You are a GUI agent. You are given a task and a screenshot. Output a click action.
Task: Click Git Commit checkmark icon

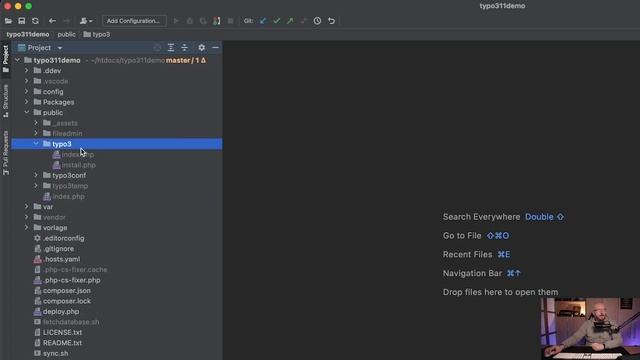pos(277,21)
